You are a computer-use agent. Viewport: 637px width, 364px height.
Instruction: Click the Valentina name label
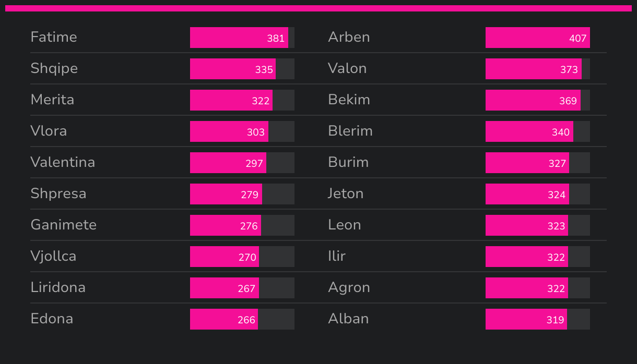click(x=63, y=162)
